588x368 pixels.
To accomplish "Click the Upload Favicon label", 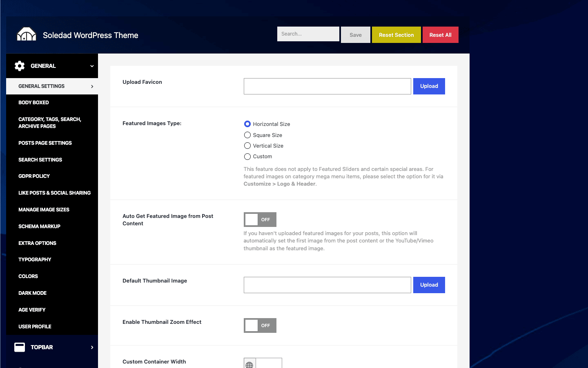I will 142,82.
